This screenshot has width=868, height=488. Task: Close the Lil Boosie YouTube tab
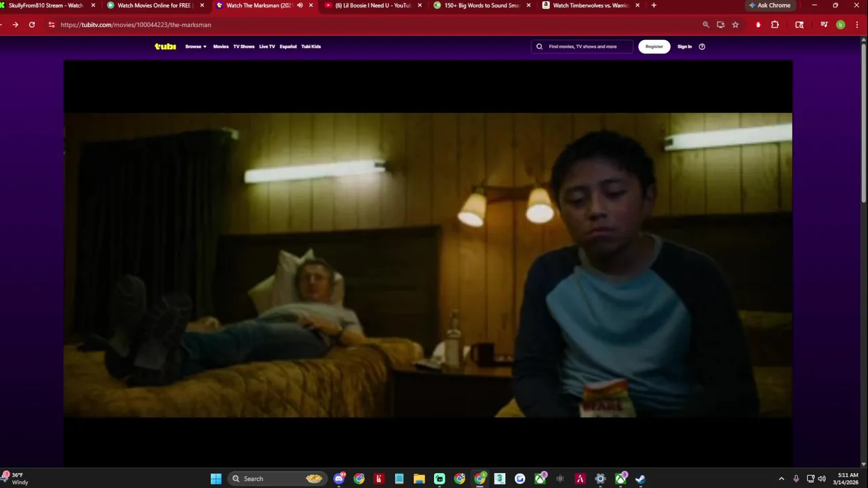click(x=420, y=5)
